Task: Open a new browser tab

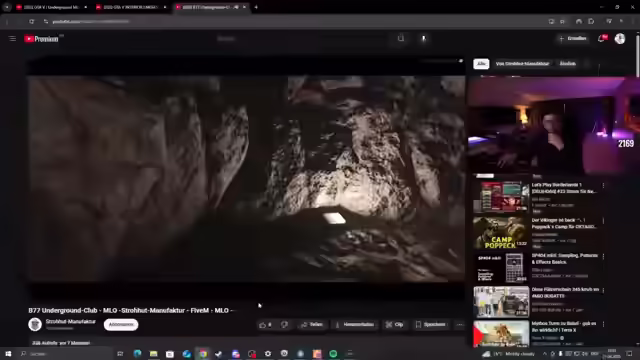Action: [256, 7]
